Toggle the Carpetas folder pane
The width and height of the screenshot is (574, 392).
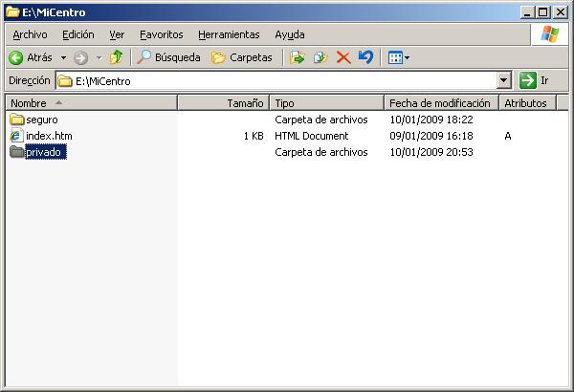click(241, 57)
